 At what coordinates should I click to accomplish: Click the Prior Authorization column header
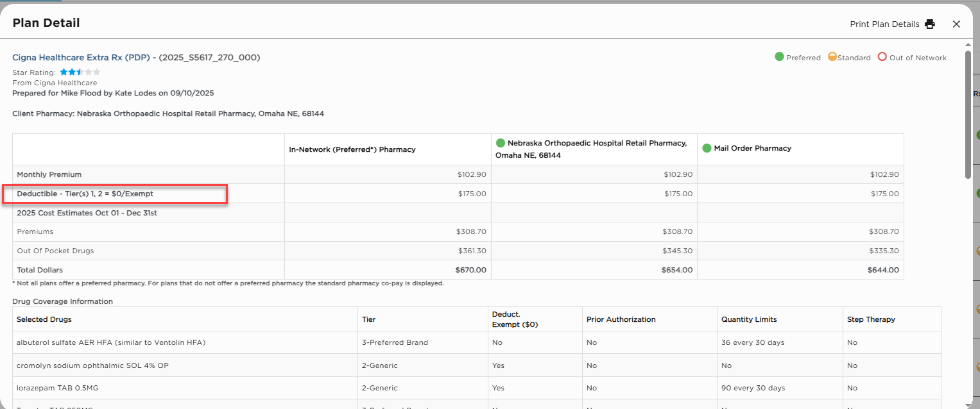click(621, 319)
